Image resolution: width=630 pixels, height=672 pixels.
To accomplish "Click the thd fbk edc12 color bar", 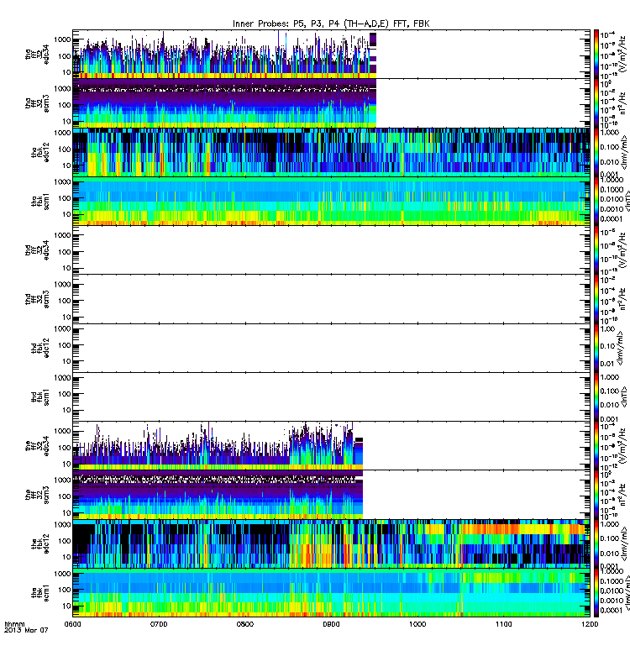I will 596,348.
